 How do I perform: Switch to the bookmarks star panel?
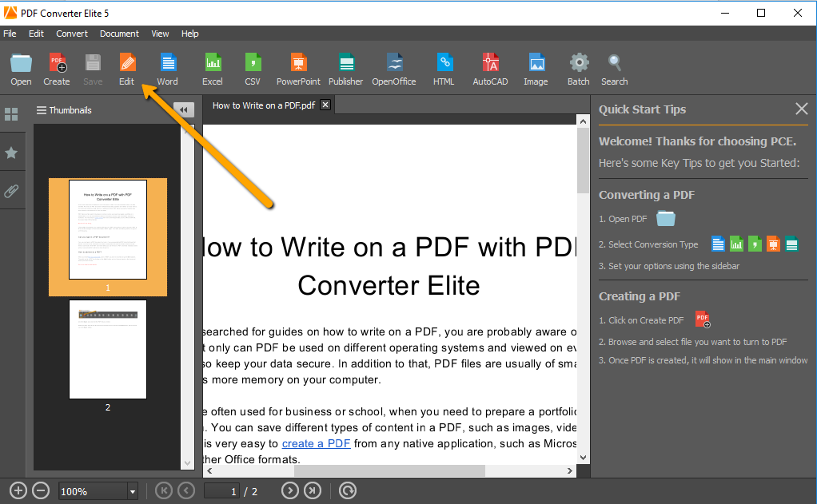click(12, 152)
